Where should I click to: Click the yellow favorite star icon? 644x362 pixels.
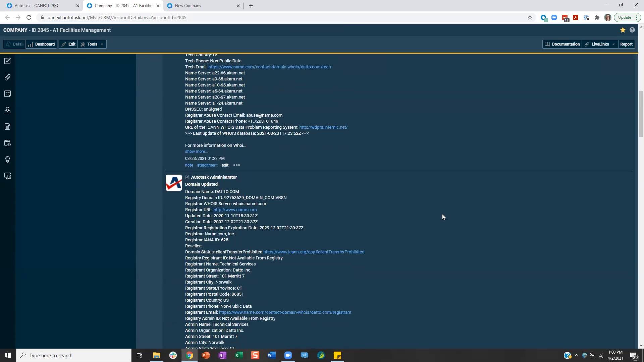click(623, 30)
